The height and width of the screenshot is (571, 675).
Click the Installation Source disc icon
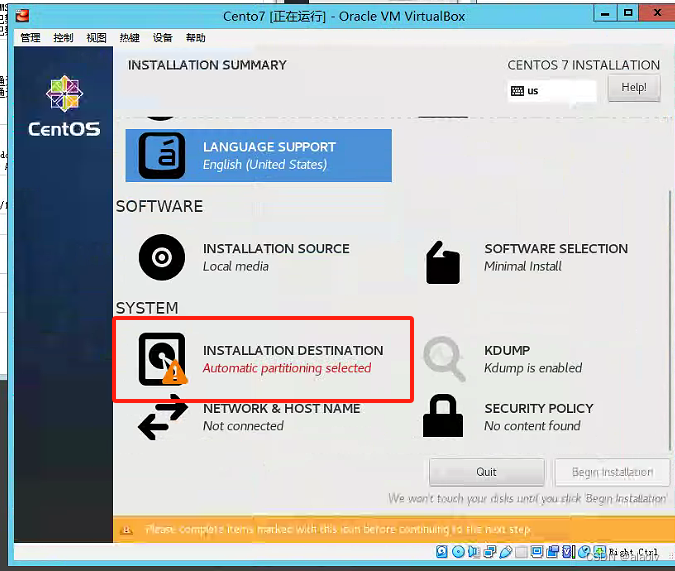tap(162, 257)
